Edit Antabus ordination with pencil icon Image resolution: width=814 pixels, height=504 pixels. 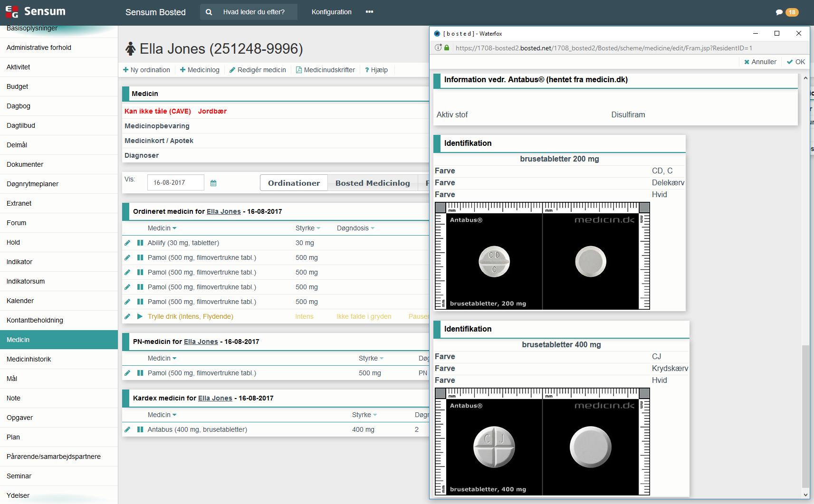pyautogui.click(x=127, y=429)
